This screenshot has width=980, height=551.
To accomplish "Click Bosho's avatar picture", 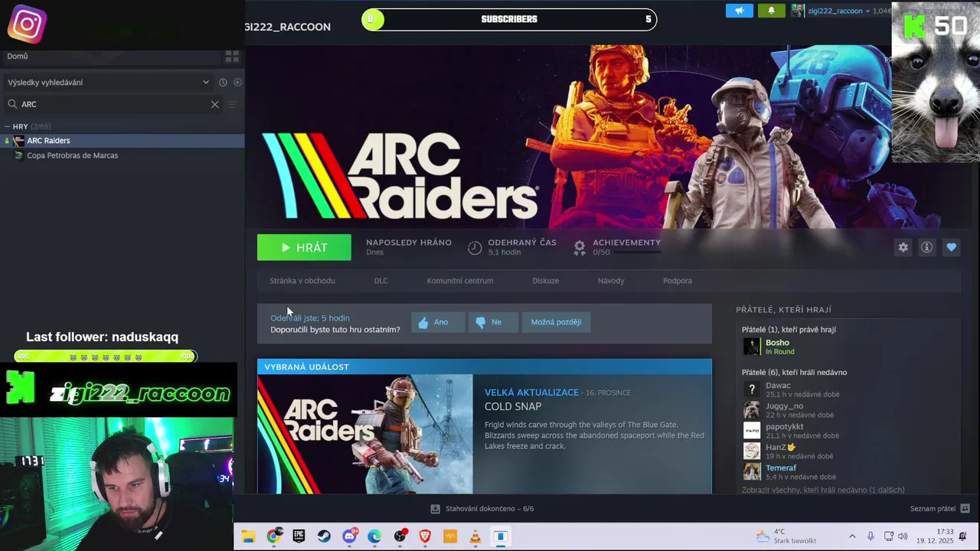I will 752,347.
